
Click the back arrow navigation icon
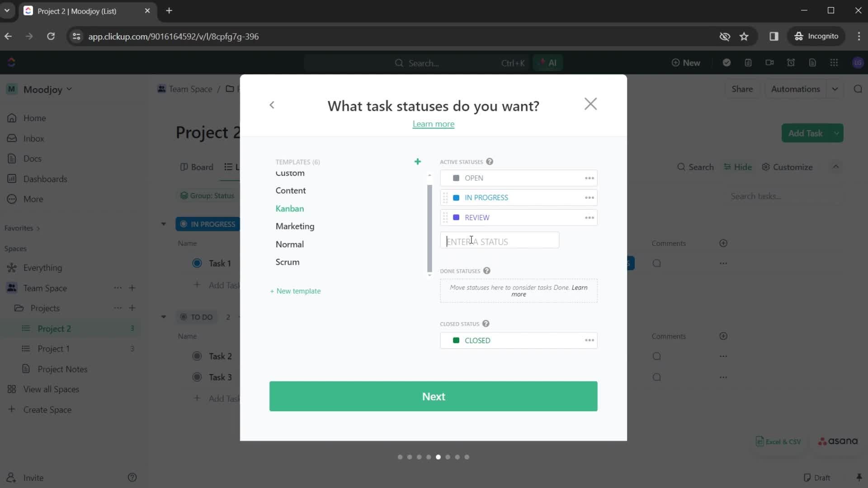pos(272,105)
